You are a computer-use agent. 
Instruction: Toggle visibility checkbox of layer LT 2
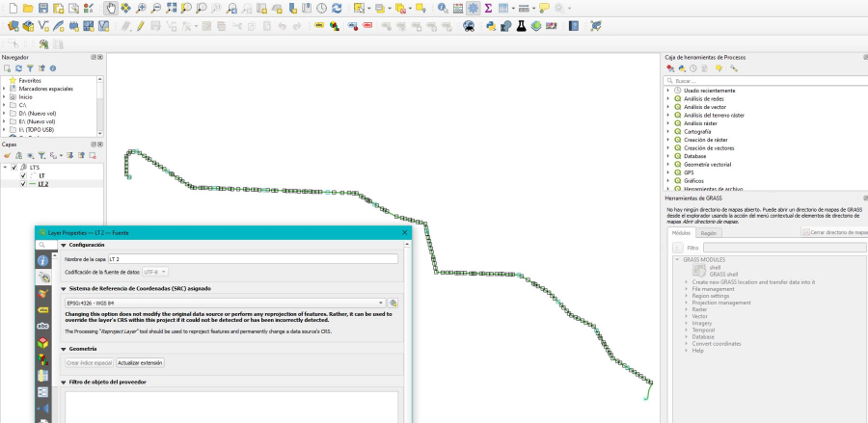23,184
